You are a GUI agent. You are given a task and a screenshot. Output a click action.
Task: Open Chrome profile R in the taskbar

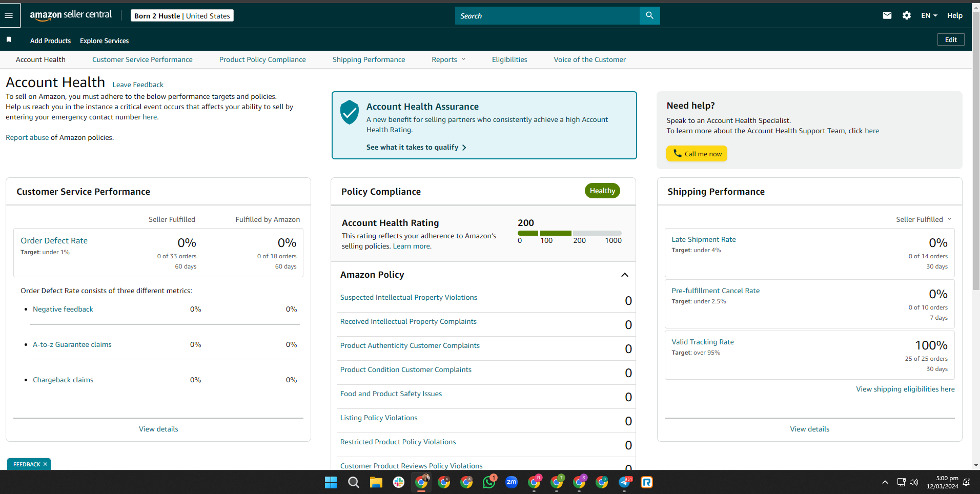(534, 482)
